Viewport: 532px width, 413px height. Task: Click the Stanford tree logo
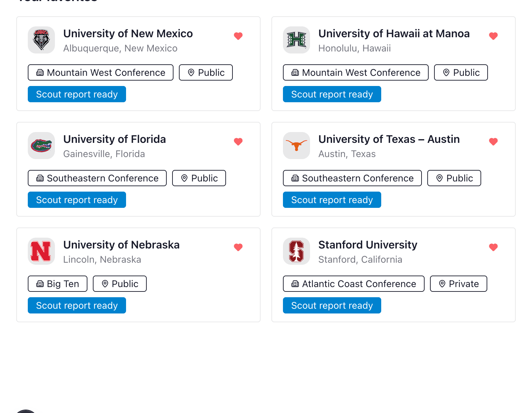point(296,251)
